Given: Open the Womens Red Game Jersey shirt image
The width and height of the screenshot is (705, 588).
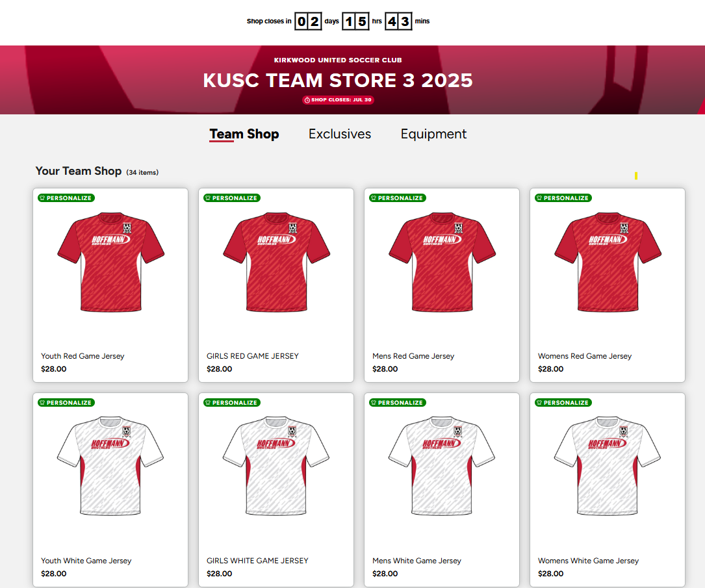Looking at the screenshot, I should click(608, 262).
